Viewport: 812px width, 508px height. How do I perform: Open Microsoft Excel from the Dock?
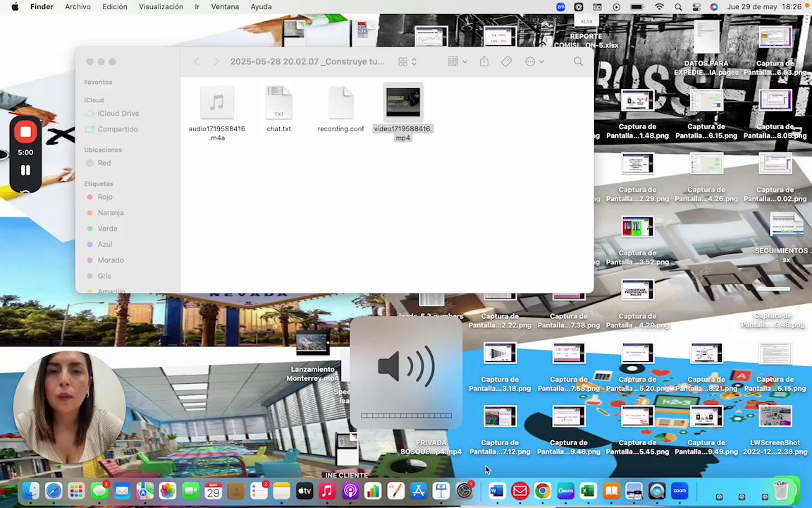click(589, 490)
